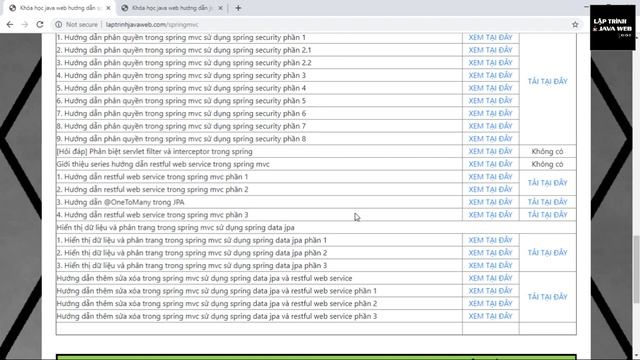The image size is (640, 360).
Task: Switch to the second Khóa học java web tab
Action: (x=172, y=8)
